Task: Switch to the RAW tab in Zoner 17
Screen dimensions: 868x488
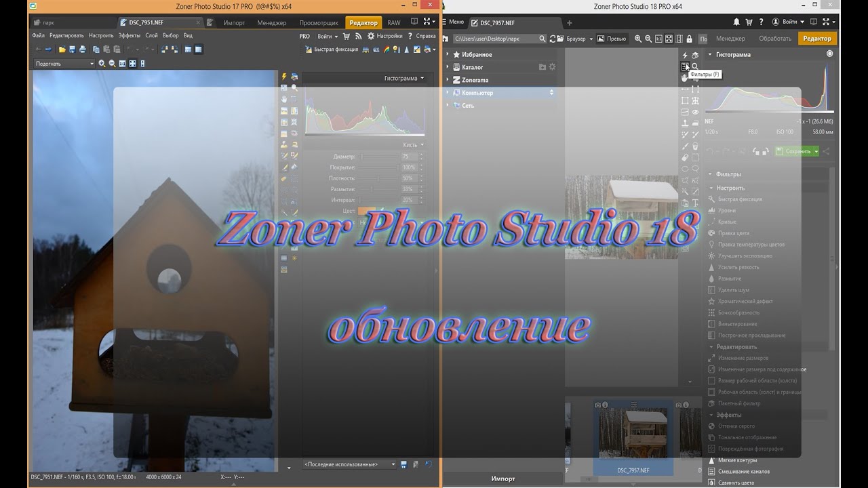Action: click(394, 23)
